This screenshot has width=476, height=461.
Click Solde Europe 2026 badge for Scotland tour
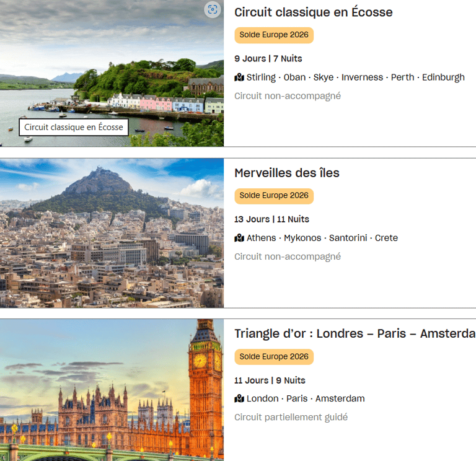(274, 35)
